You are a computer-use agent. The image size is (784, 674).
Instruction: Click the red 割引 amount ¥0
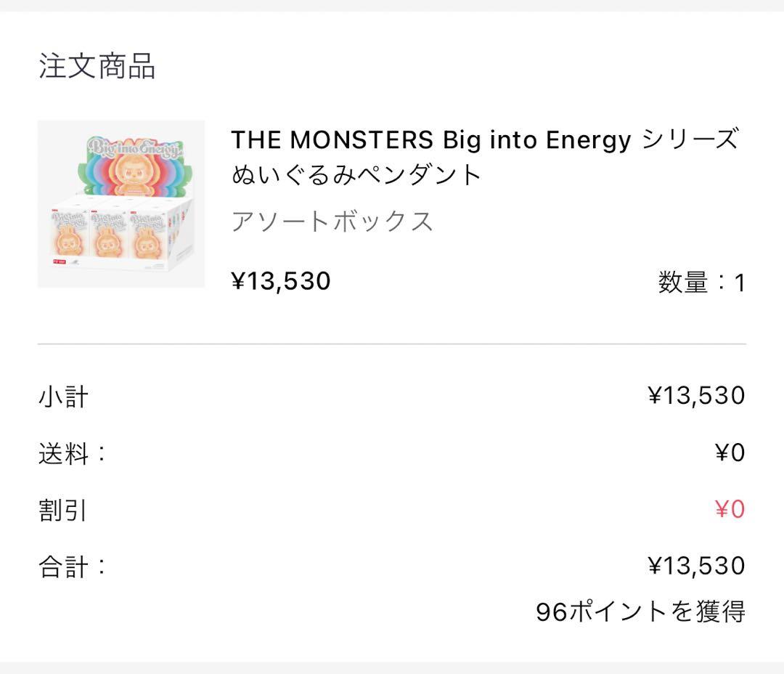pos(730,510)
